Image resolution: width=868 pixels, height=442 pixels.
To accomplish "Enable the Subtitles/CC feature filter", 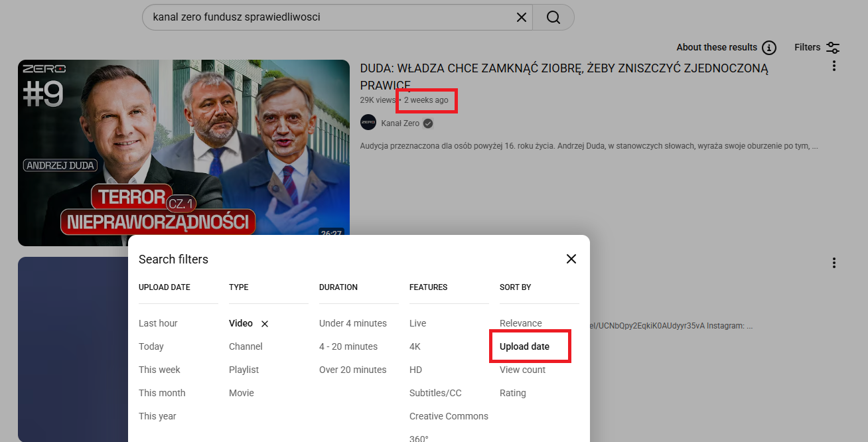I will [435, 393].
